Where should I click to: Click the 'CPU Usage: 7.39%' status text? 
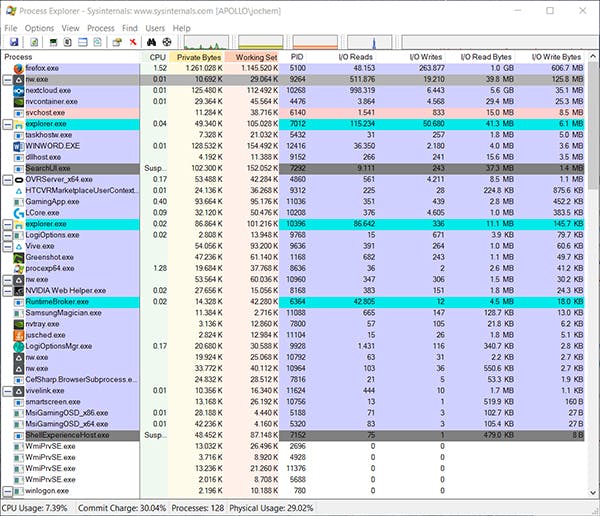tap(34, 508)
